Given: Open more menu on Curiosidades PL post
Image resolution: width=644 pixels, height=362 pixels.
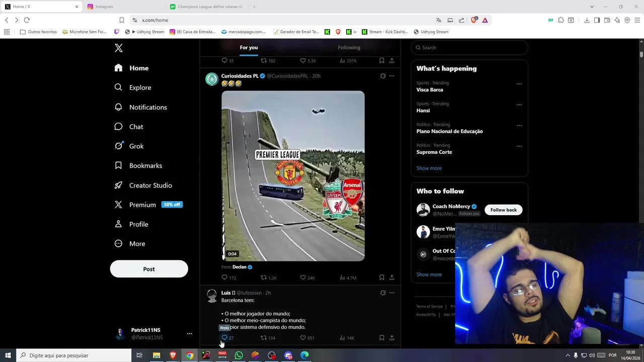Looking at the screenshot, I should [x=392, y=76].
